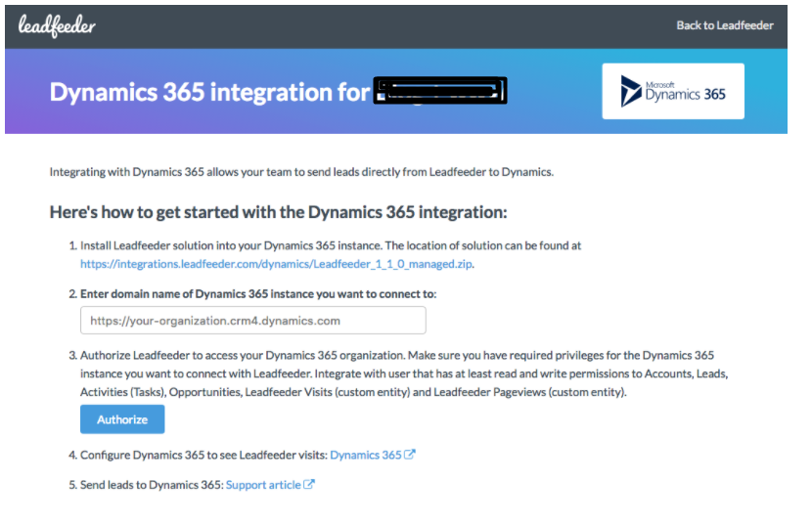
Task: Click 'Configure Dynamics 365 to see Leadfeeder visits' text
Action: click(204, 455)
